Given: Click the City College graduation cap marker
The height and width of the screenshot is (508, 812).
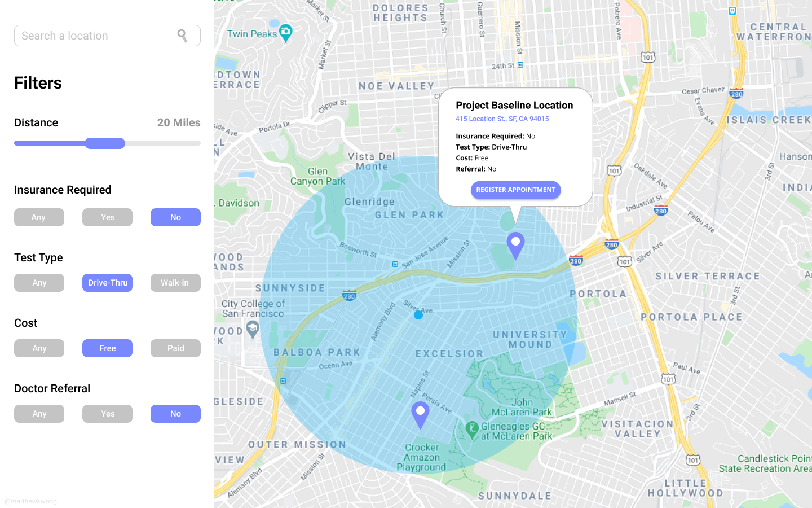Looking at the screenshot, I should tap(253, 328).
